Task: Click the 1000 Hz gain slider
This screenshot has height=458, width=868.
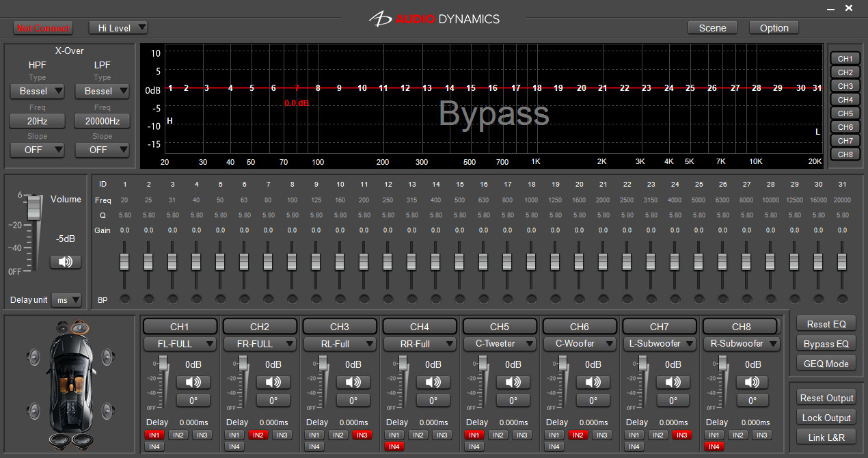Action: coord(531,262)
